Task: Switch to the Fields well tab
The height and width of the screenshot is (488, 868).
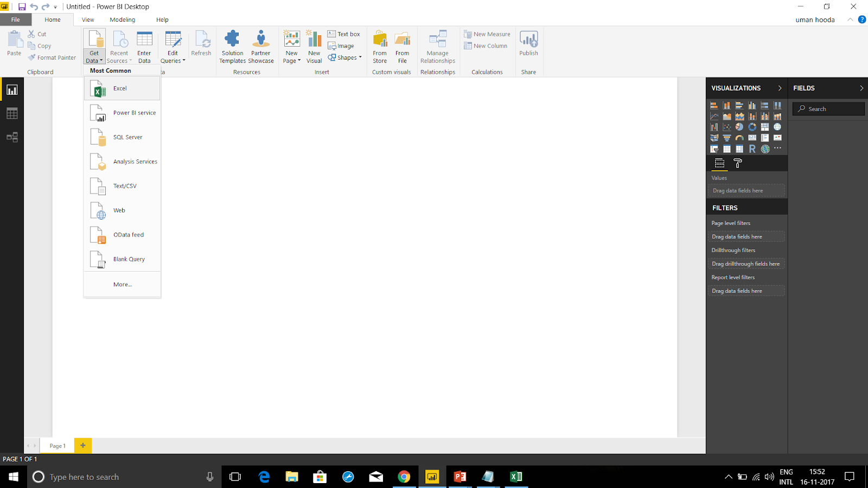Action: point(719,163)
